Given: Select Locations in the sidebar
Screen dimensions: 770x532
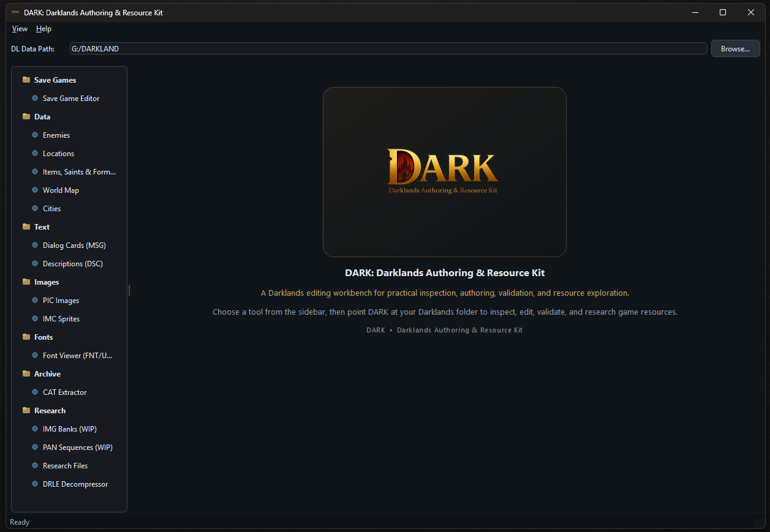Looking at the screenshot, I should (58, 154).
